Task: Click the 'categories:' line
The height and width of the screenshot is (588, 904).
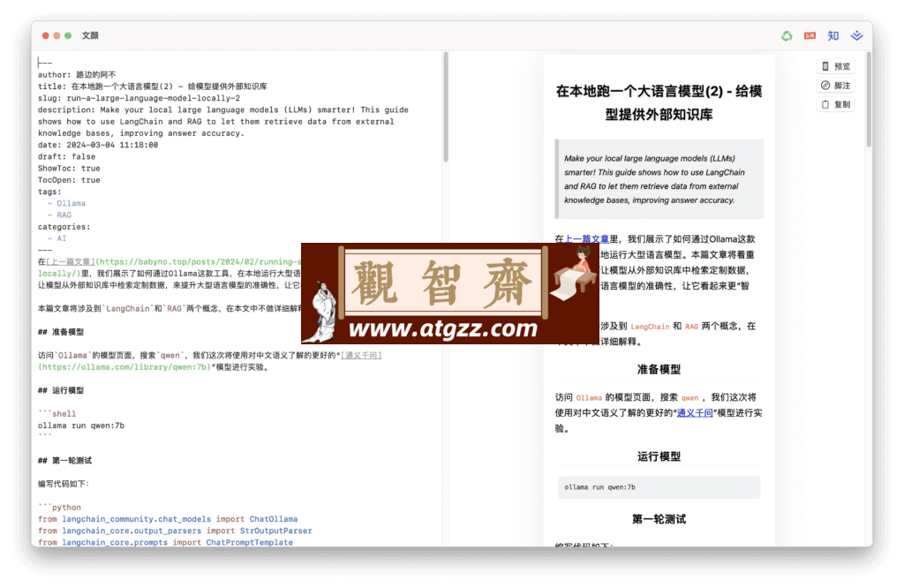Action: [x=64, y=227]
